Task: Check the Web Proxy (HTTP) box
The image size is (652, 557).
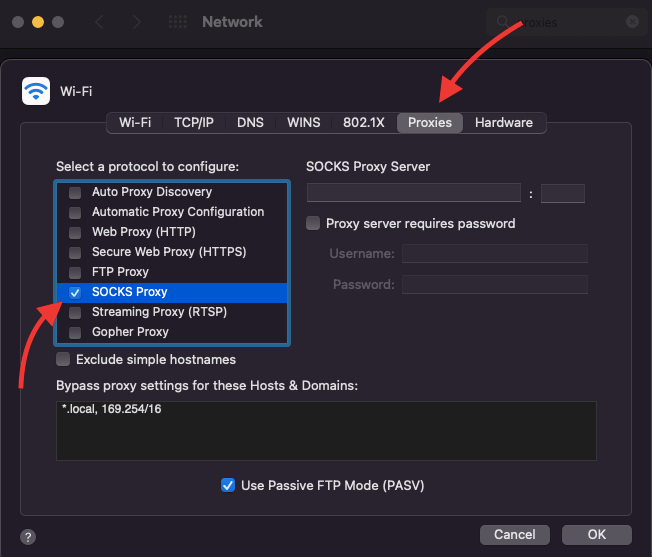Action: (x=75, y=232)
